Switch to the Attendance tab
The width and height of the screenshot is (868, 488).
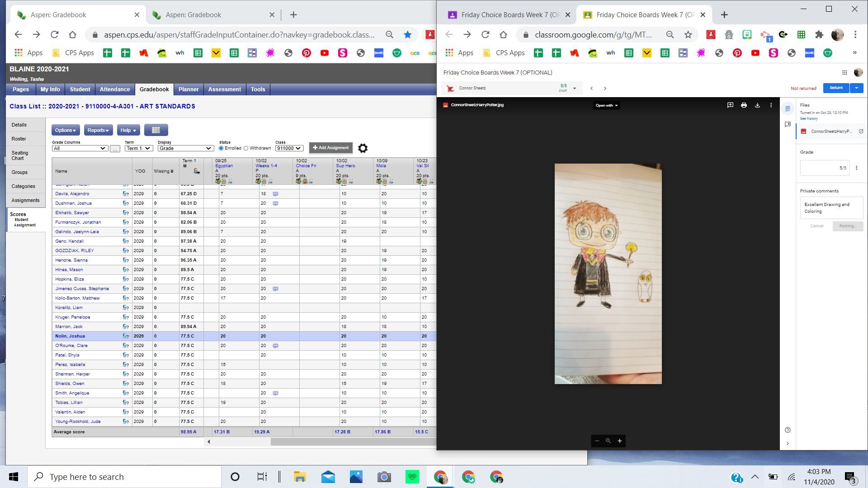click(x=115, y=89)
